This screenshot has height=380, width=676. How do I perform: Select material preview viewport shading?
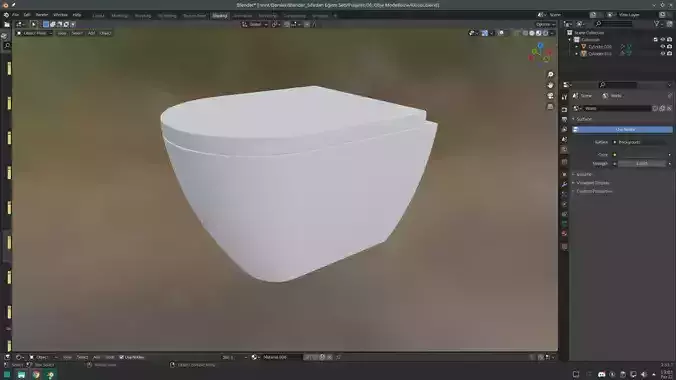tap(538, 33)
